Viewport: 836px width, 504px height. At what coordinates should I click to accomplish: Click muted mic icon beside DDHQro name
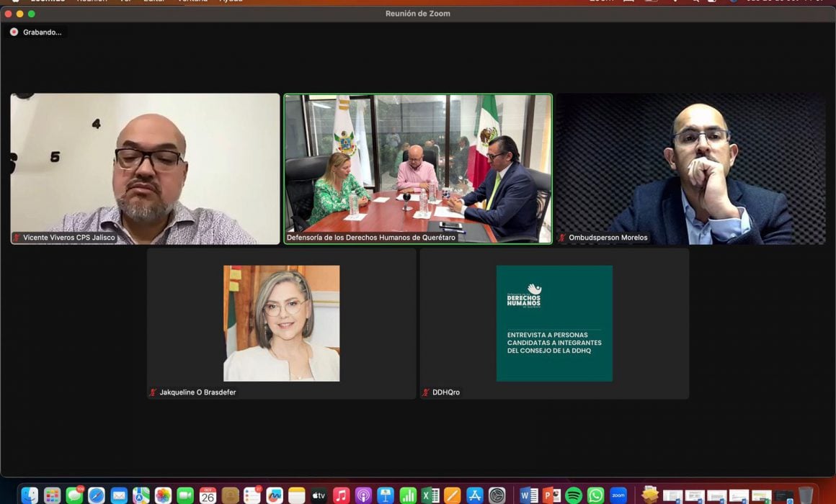[426, 392]
